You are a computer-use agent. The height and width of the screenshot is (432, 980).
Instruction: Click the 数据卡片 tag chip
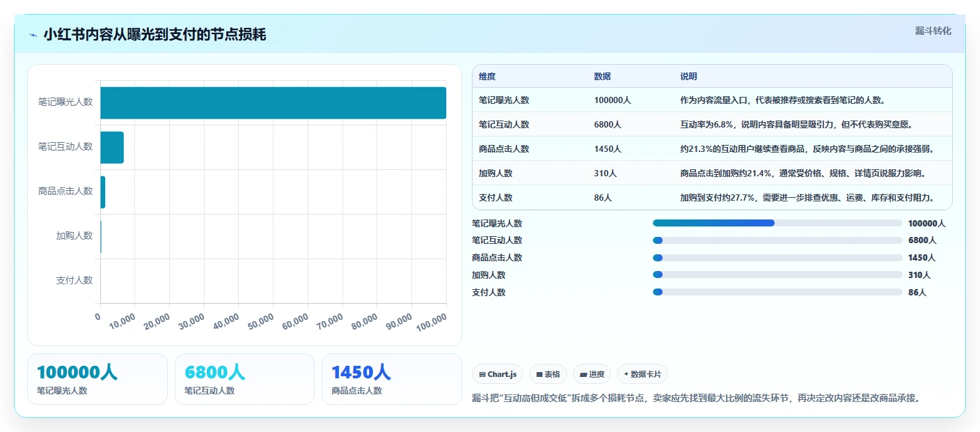tap(642, 374)
